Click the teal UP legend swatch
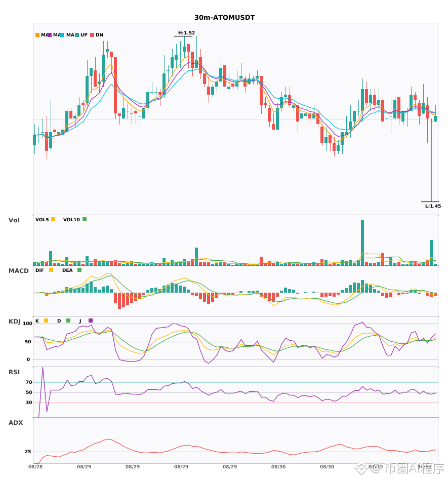This screenshot has height=481, width=448. tap(77, 35)
